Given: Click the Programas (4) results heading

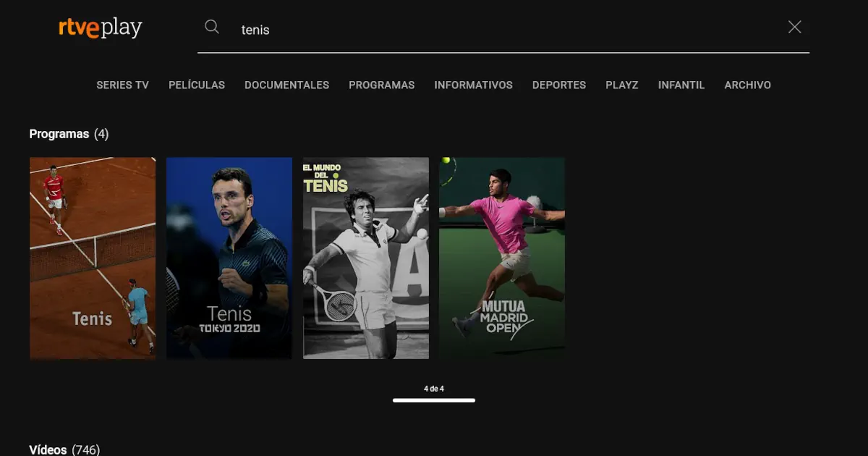Looking at the screenshot, I should pyautogui.click(x=69, y=134).
